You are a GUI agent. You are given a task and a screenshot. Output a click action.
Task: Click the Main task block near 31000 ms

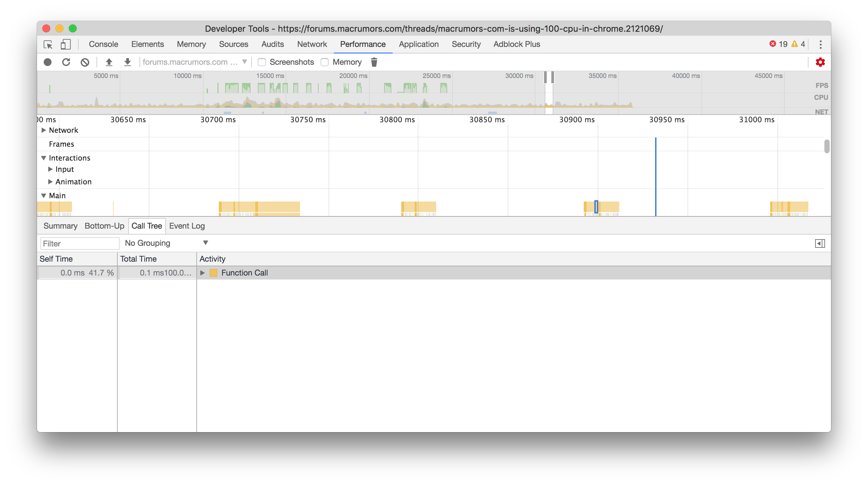[789, 206]
